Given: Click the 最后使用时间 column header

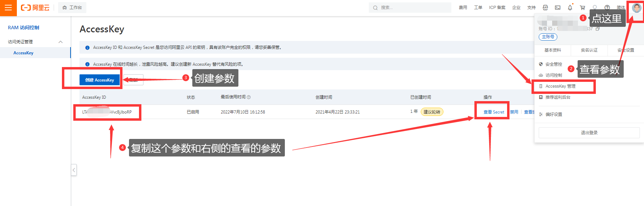Looking at the screenshot, I should coord(233,97).
